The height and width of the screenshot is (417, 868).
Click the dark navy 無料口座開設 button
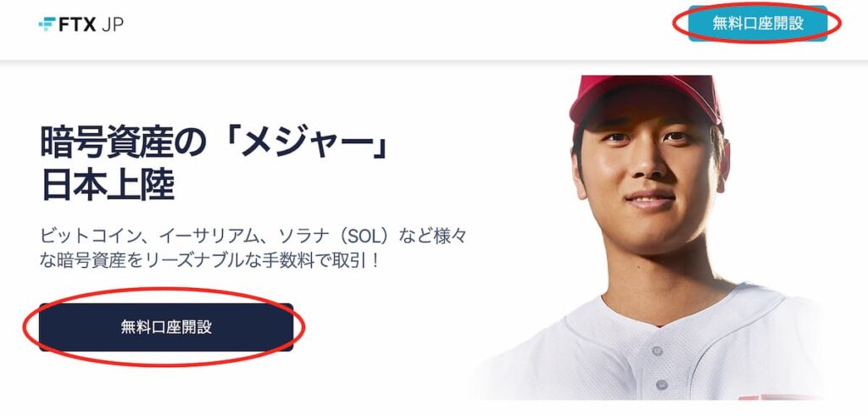pos(166,326)
